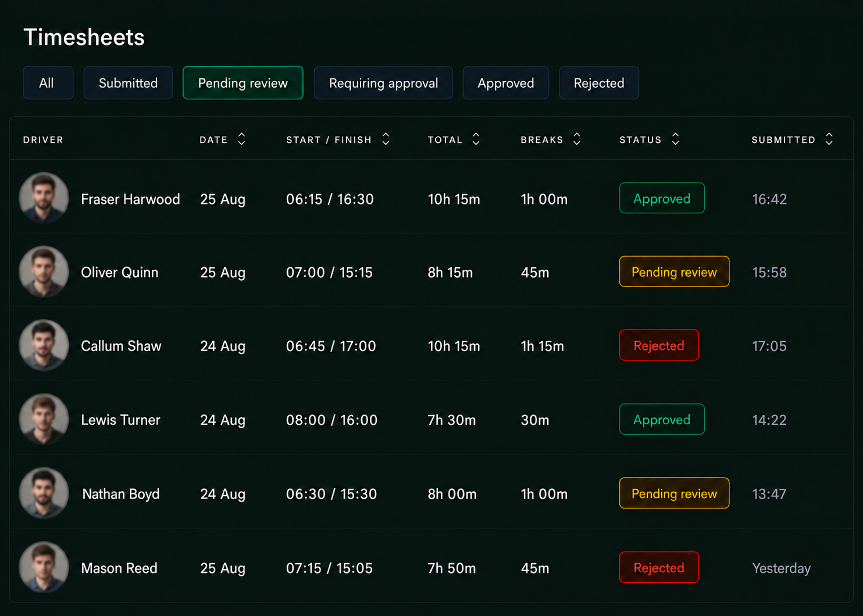Click Callum Shaw's Rejected status badge
Viewport: 863px width, 616px height.
[659, 346]
